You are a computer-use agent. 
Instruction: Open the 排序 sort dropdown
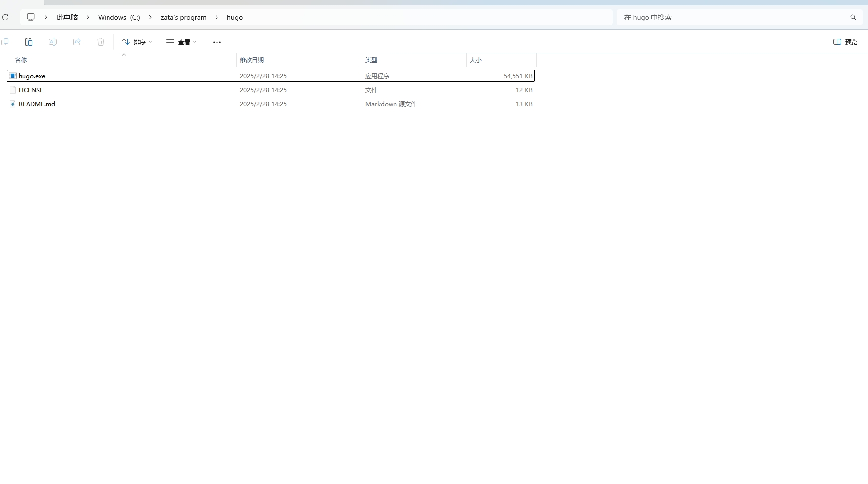[137, 42]
